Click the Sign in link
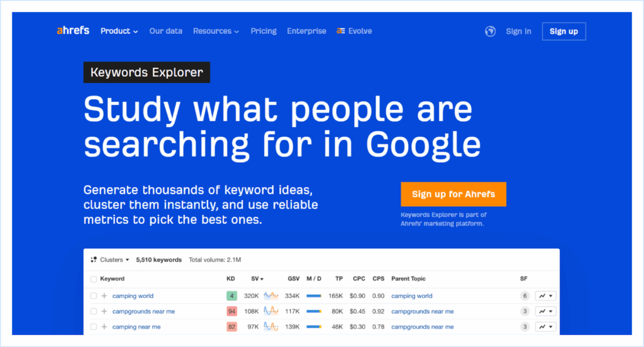This screenshot has height=347, width=644. point(518,31)
